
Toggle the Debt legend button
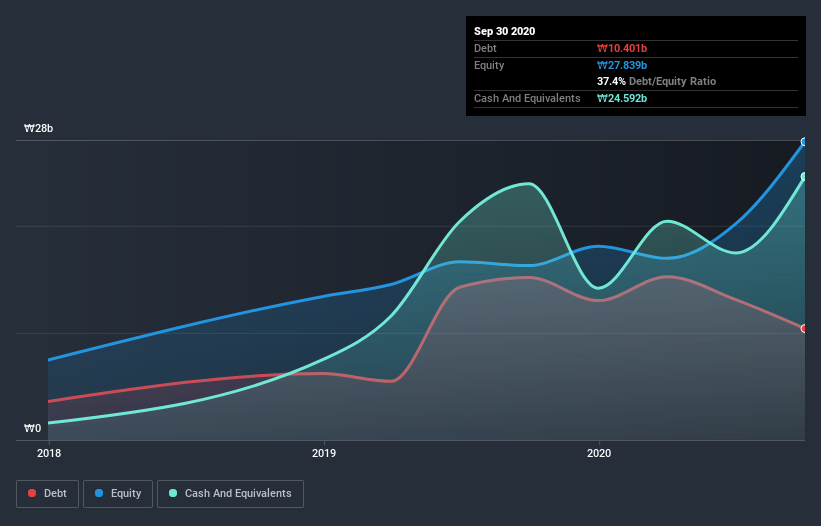pos(47,494)
